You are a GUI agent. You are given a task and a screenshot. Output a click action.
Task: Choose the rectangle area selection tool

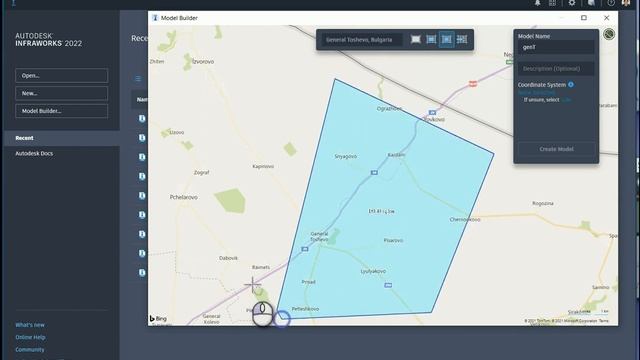(x=431, y=40)
